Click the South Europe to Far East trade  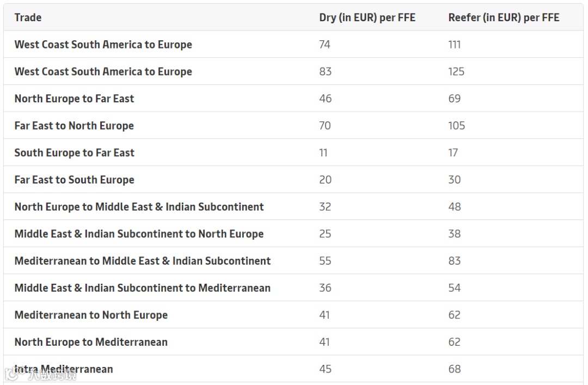pyautogui.click(x=74, y=153)
